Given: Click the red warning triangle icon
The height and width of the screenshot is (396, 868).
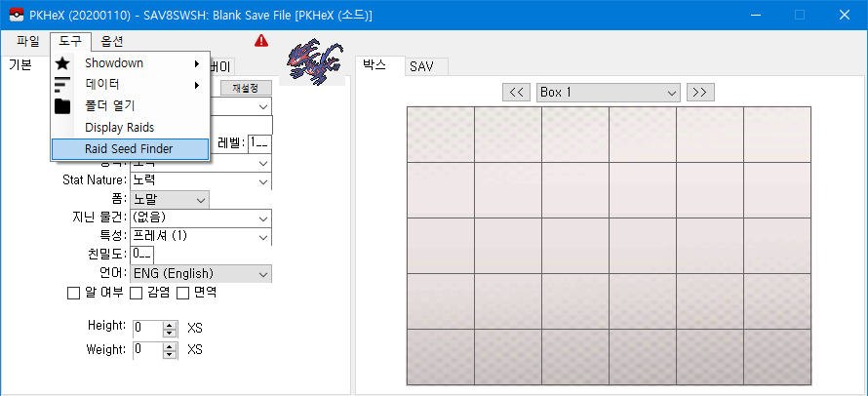Looking at the screenshot, I should tap(261, 40).
